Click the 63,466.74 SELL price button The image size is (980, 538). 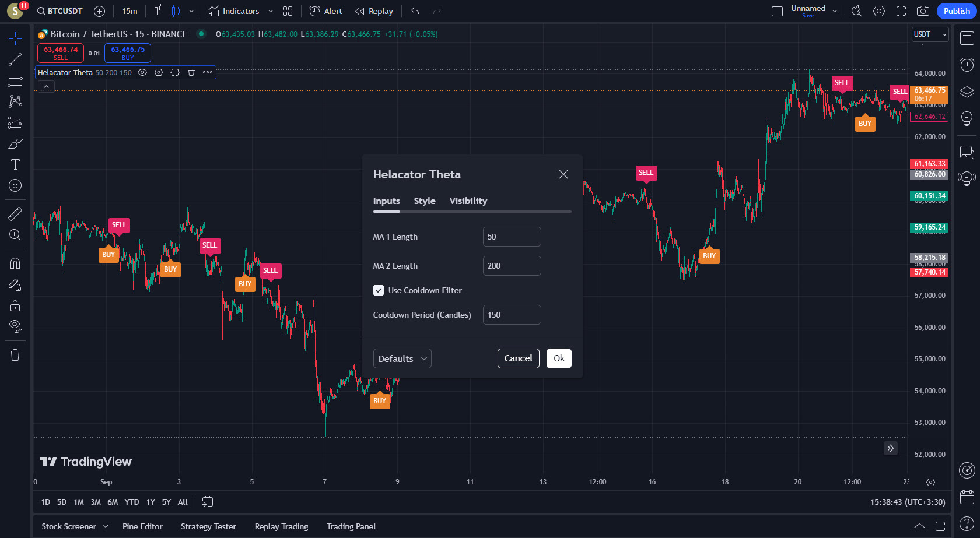(x=61, y=53)
